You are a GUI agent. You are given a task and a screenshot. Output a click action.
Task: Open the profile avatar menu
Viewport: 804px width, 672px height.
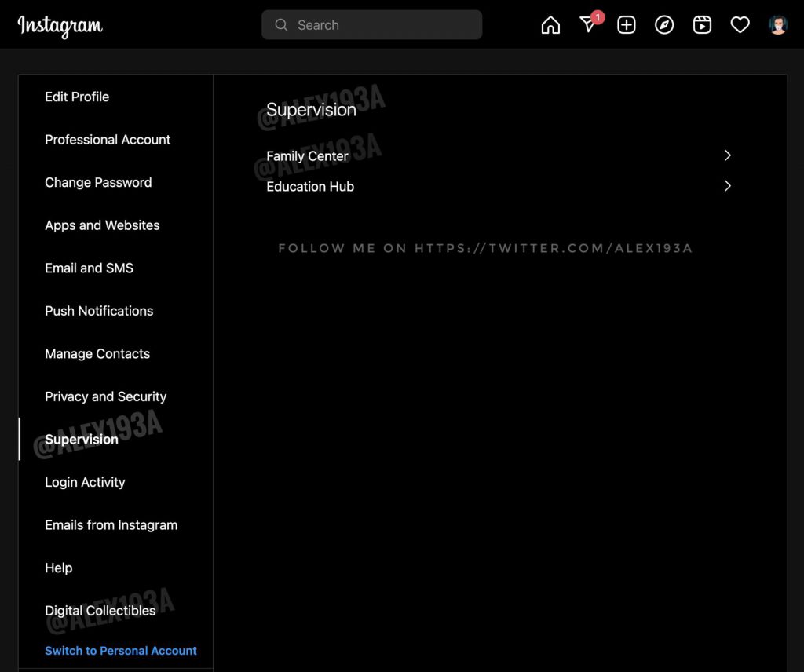click(777, 25)
